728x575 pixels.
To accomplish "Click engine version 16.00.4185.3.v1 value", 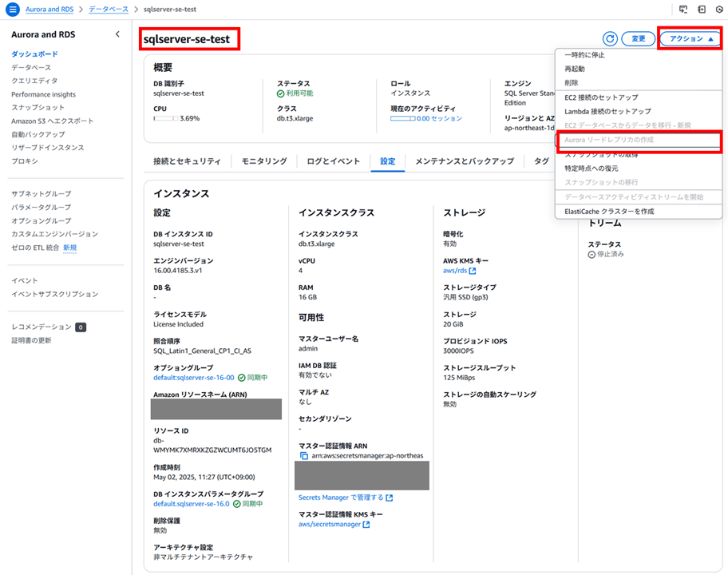I will tap(178, 270).
